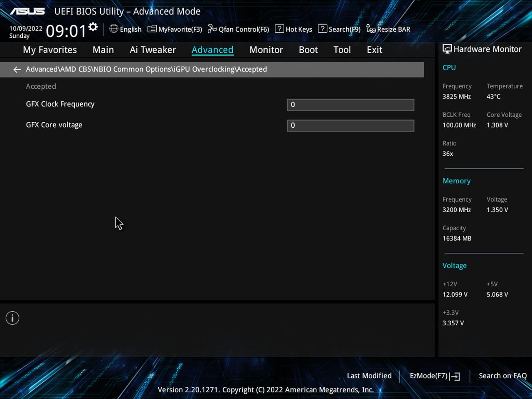This screenshot has height=399, width=532.
Task: Click BCLK Freq value 100.00 MHz
Action: (459, 125)
